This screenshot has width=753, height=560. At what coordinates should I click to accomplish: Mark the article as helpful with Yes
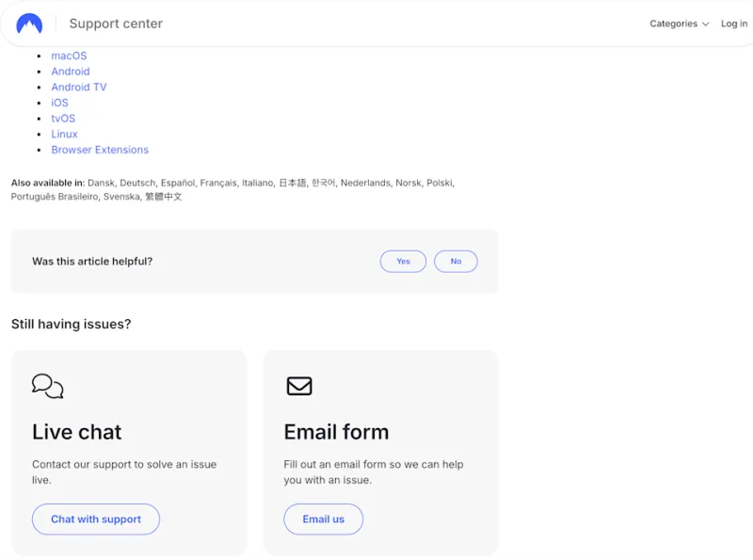pyautogui.click(x=403, y=261)
